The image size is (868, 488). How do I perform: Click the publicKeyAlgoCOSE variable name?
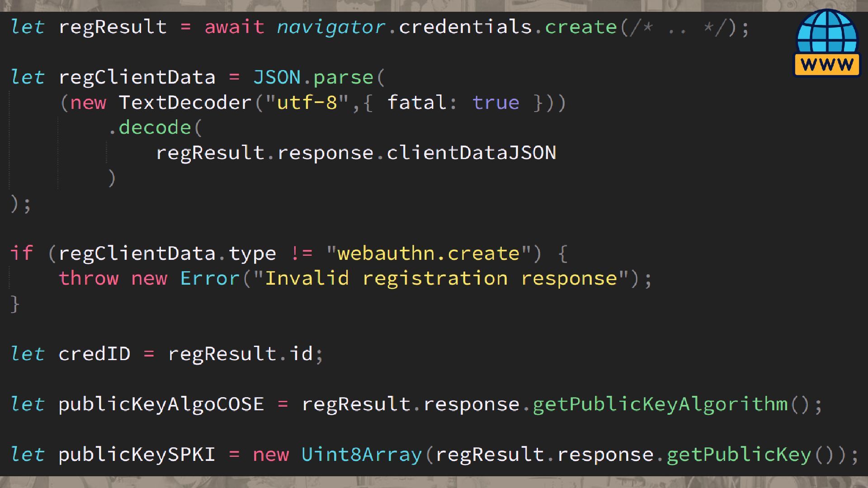(161, 404)
